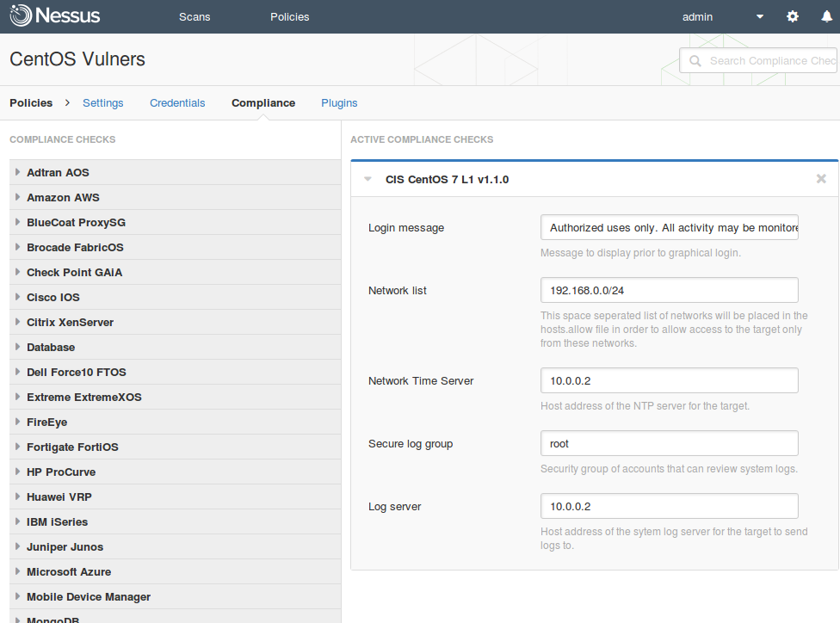Expand the FireEye category

point(176,423)
